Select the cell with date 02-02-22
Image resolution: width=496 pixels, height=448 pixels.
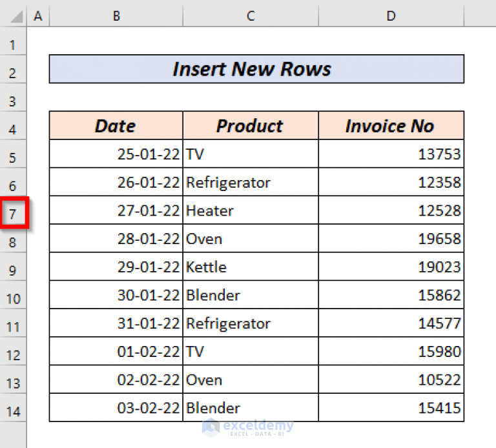coord(116,380)
